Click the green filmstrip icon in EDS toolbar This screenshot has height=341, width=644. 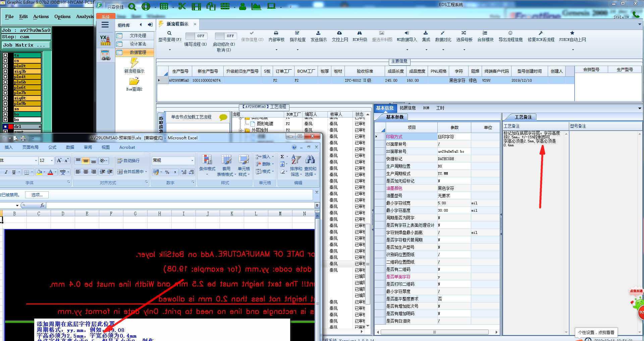pos(196,6)
